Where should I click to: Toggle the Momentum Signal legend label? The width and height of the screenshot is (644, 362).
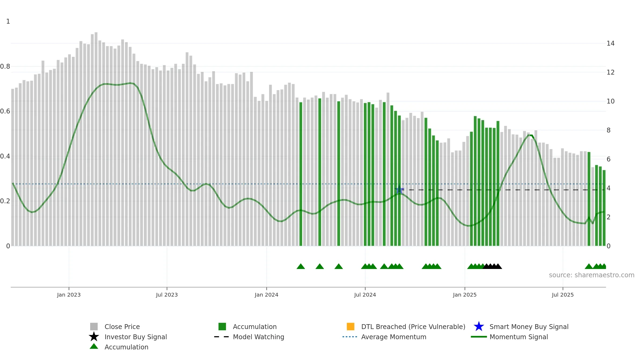[519, 337]
